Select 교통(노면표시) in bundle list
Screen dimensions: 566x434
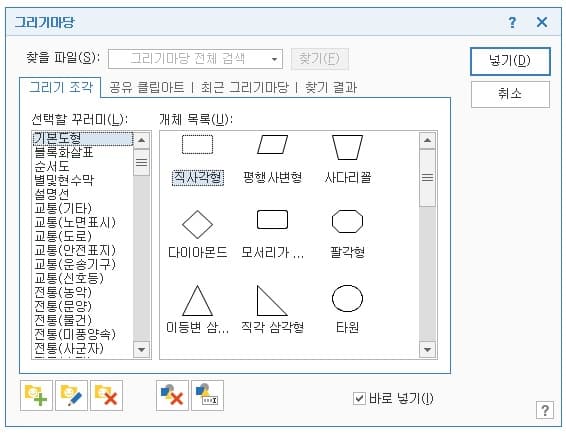[83, 222]
